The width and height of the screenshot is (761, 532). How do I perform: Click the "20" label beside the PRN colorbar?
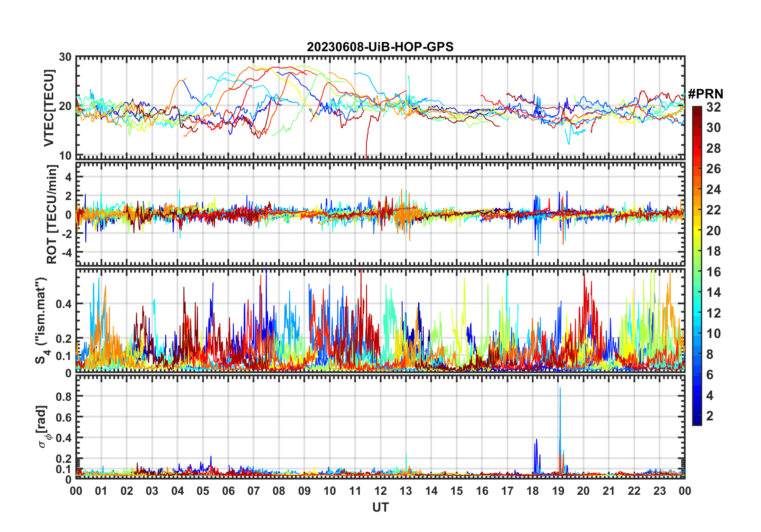[x=713, y=230]
